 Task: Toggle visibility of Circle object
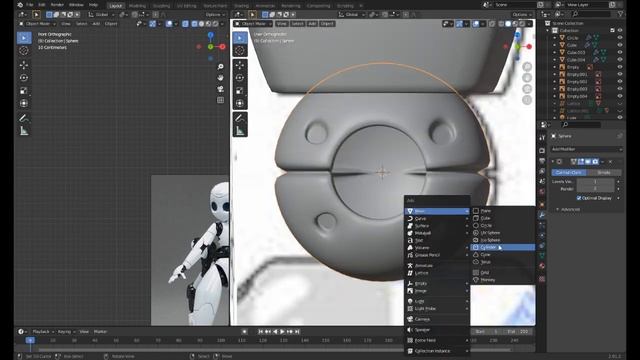coord(620,38)
